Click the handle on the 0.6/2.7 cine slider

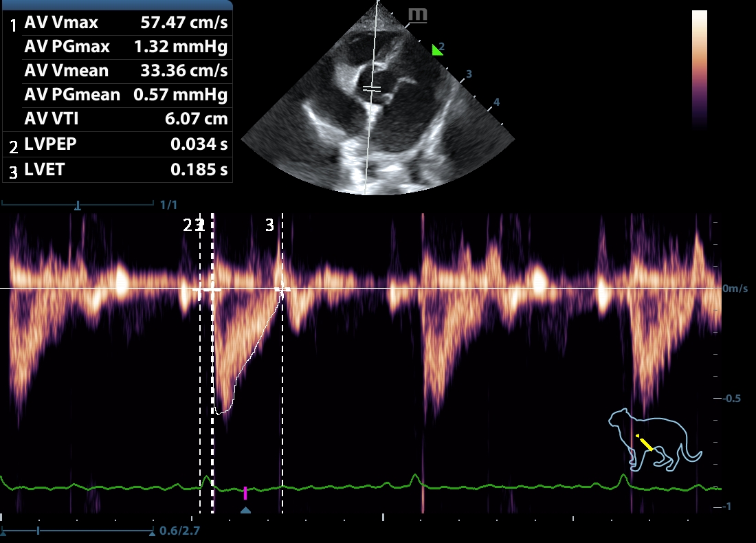click(x=38, y=531)
